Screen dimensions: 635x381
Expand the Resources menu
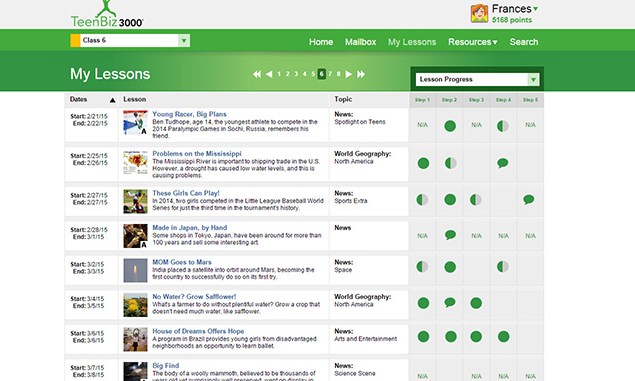click(x=473, y=42)
